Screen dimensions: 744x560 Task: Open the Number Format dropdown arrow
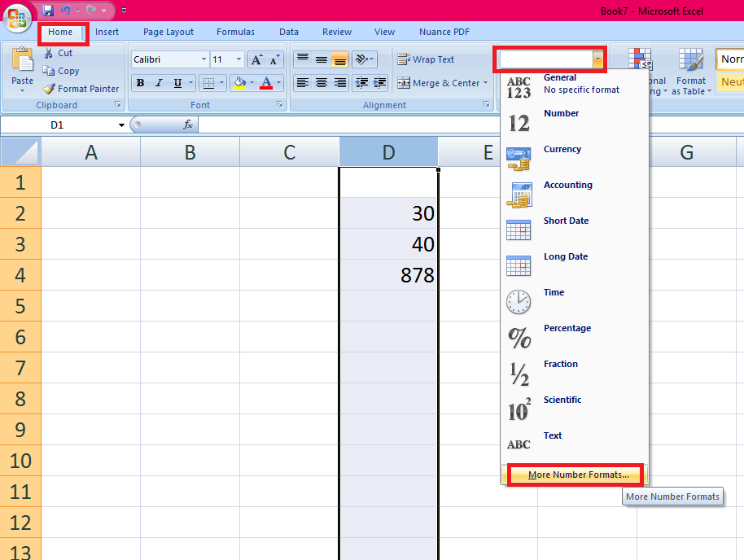click(x=599, y=59)
